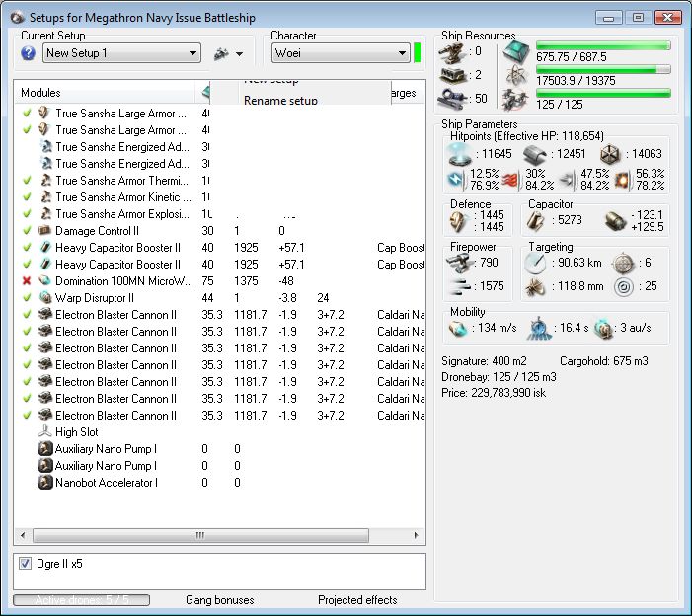Click the targeting range icon 90.63 km
This screenshot has height=616, width=692.
[535, 263]
